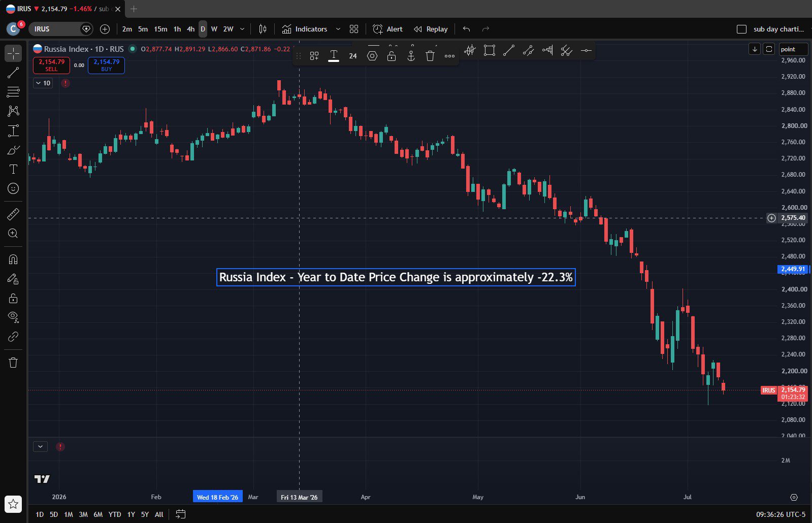Open the layout templates grid icon
The height and width of the screenshot is (523, 812).
point(354,29)
